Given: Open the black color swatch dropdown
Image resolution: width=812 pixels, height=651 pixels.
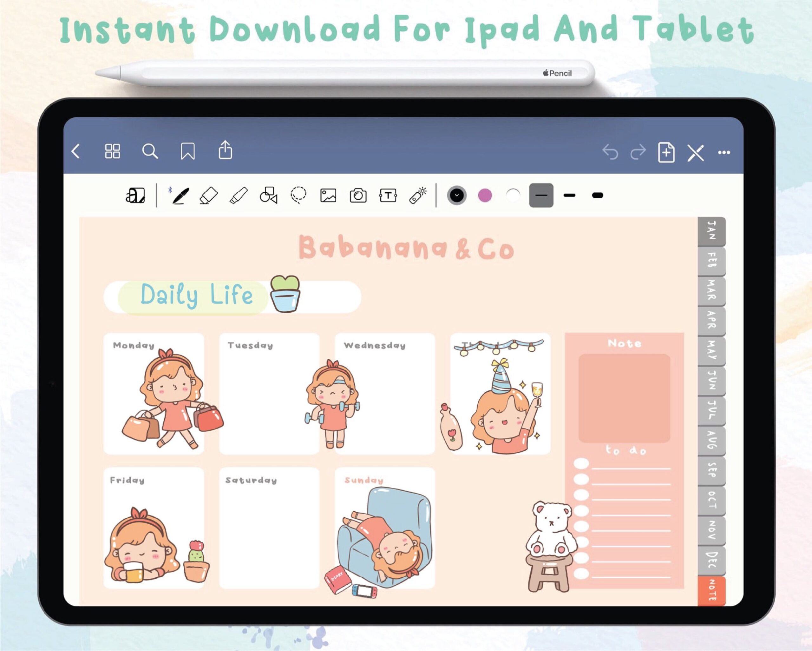Looking at the screenshot, I should tap(457, 196).
